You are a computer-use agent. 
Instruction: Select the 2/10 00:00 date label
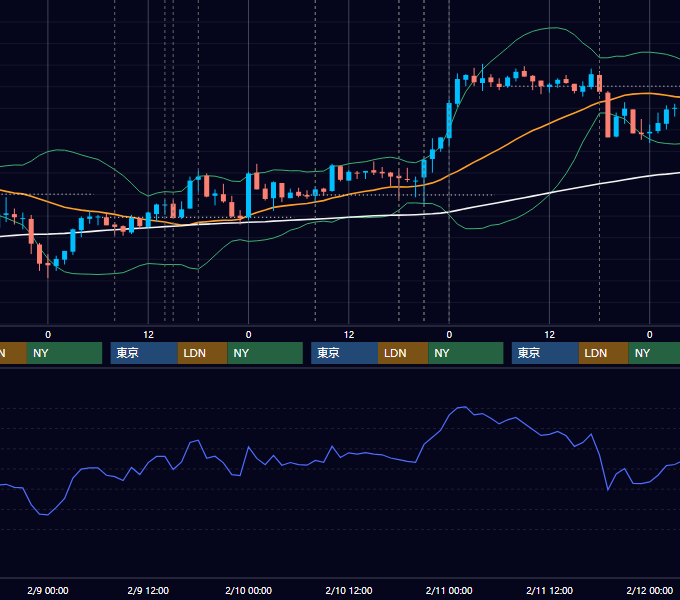[x=248, y=590]
